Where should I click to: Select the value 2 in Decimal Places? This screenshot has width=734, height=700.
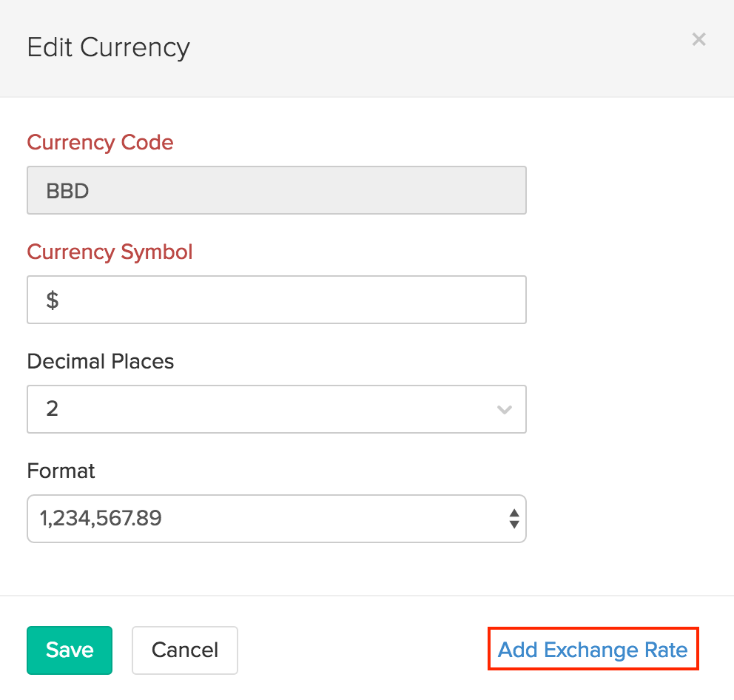(x=53, y=408)
